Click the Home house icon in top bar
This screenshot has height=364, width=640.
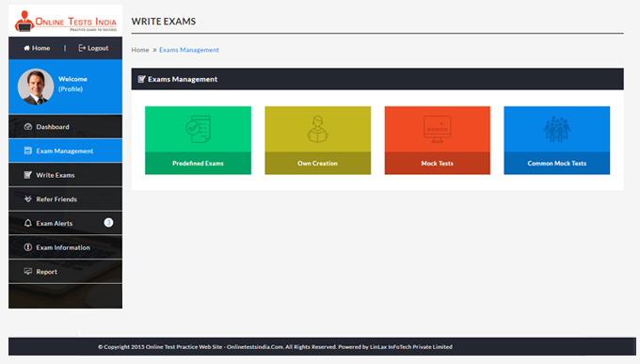pos(26,48)
